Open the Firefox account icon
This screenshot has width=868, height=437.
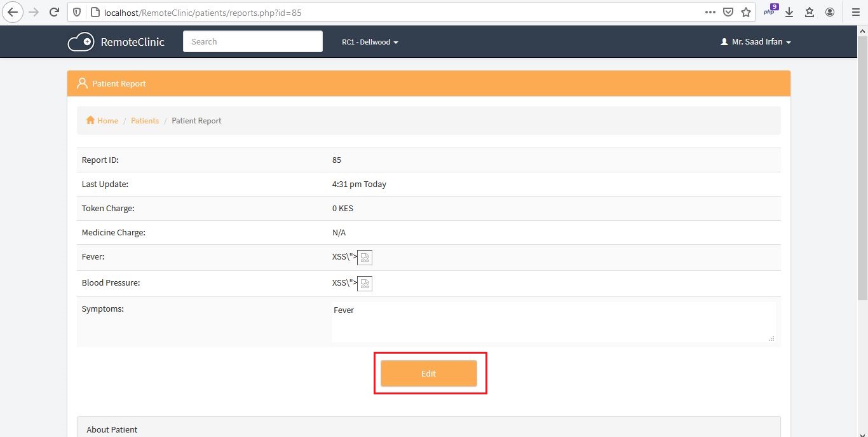tap(830, 12)
